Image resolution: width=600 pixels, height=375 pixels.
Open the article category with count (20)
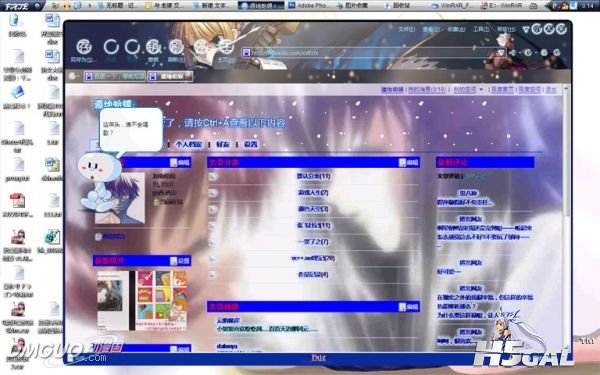click(313, 258)
